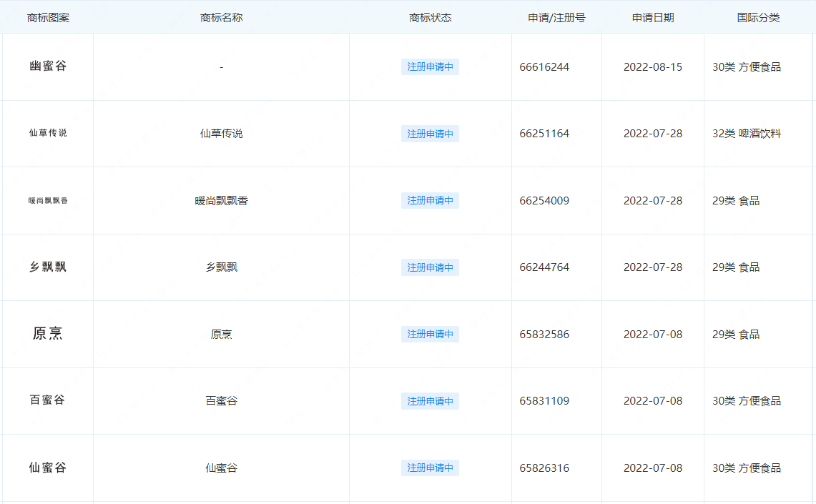Click date 2022-07-08 in the 仙蜜谷 row
Screen dimensions: 816x504
653,468
